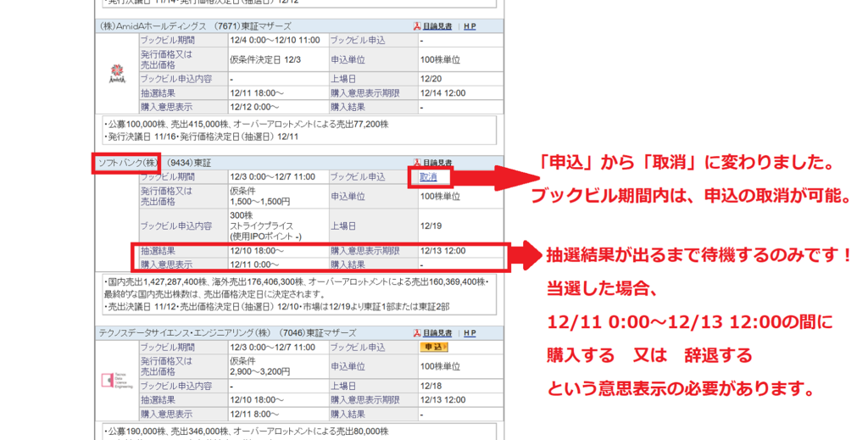868x440 pixels.
Task: Click the AmidA company logo
Action: [117, 74]
